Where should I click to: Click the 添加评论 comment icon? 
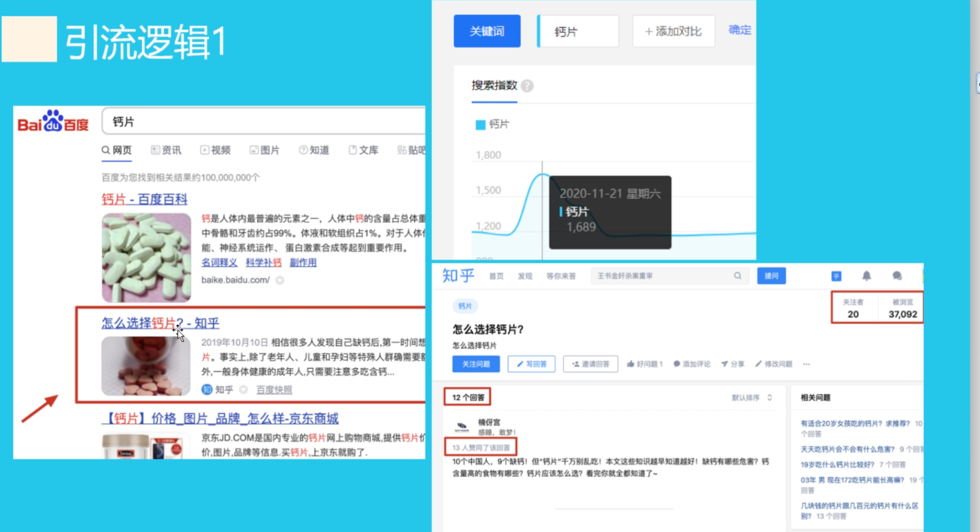[677, 364]
